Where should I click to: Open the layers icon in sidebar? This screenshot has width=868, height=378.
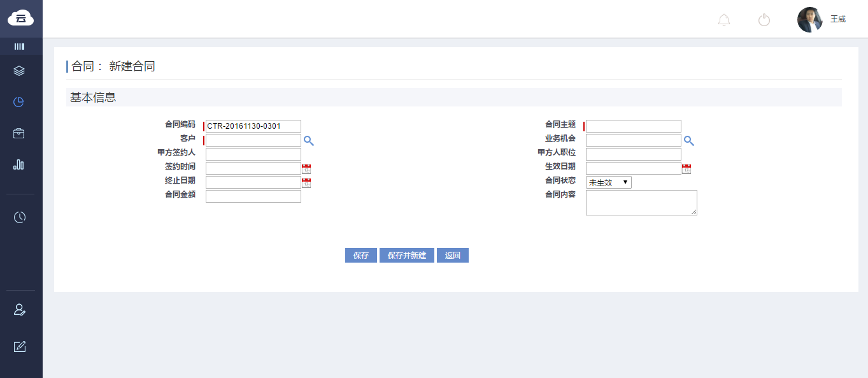pos(19,71)
